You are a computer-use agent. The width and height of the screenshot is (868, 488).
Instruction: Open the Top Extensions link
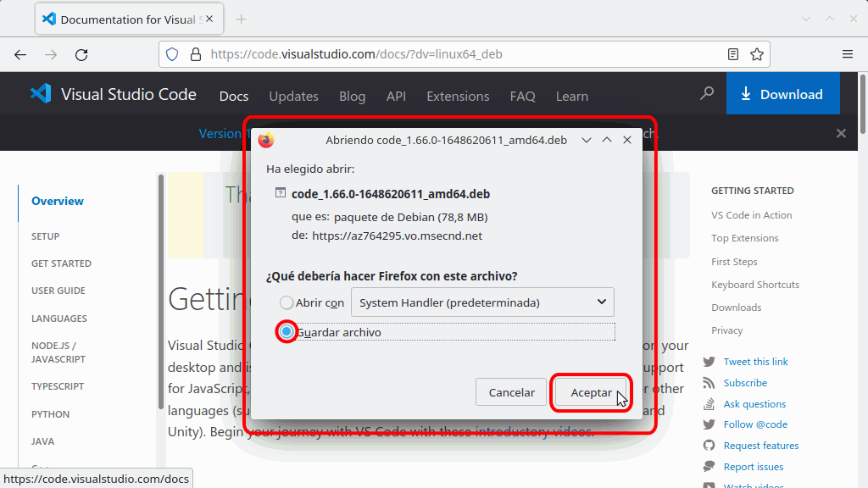point(744,238)
